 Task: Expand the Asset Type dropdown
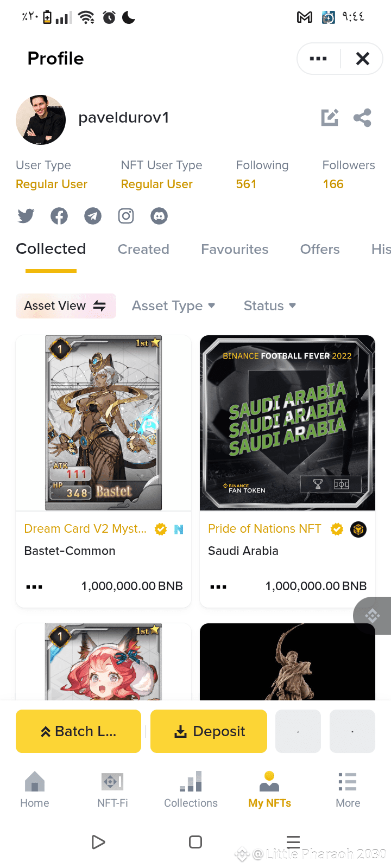coord(173,306)
